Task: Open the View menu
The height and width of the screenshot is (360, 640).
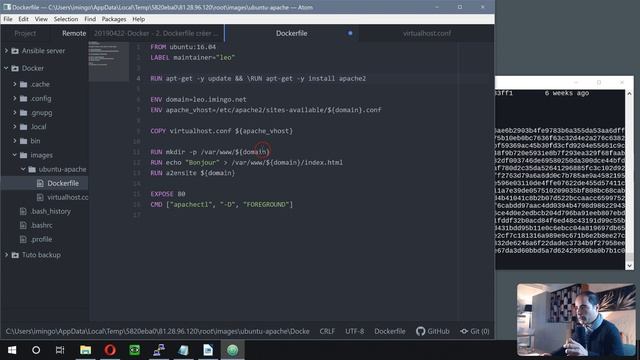Action: (41, 19)
